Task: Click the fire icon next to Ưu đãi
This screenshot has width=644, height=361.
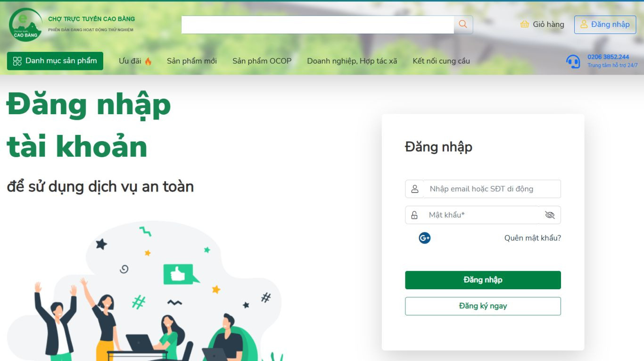Action: (148, 61)
